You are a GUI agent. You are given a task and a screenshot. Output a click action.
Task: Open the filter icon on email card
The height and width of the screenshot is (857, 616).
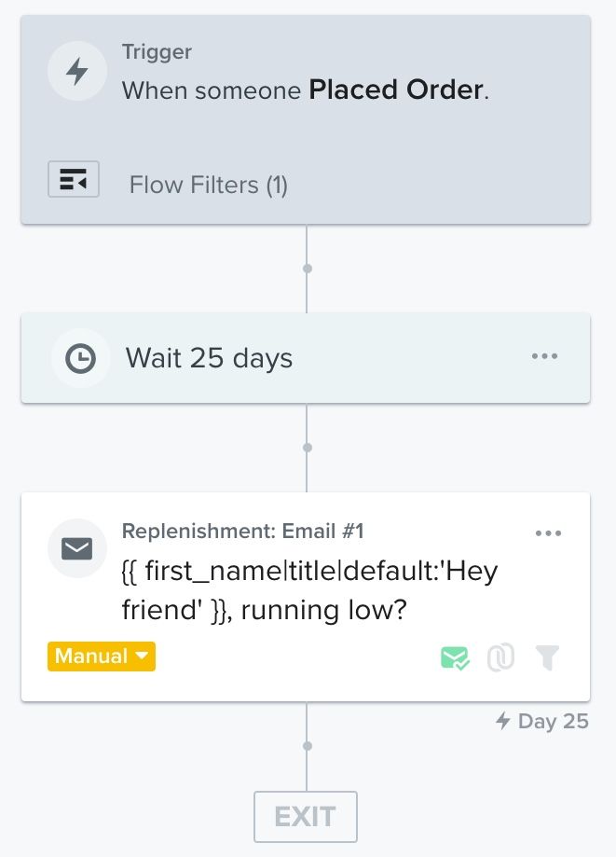click(x=547, y=657)
